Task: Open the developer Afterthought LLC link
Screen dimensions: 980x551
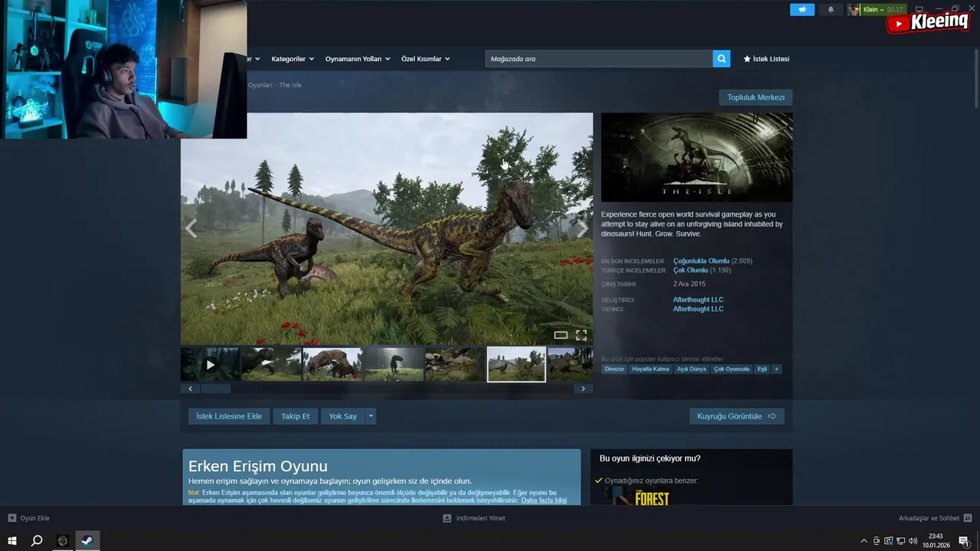Action: (698, 300)
